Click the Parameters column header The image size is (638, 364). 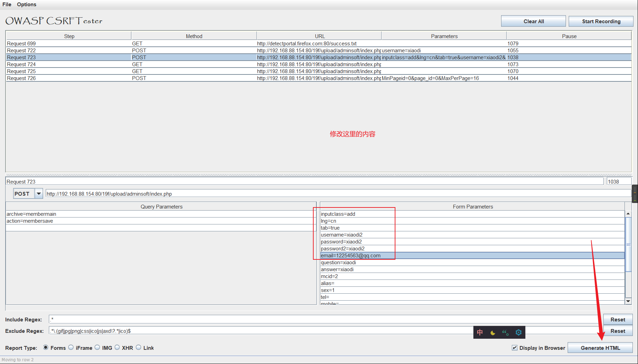click(x=444, y=36)
